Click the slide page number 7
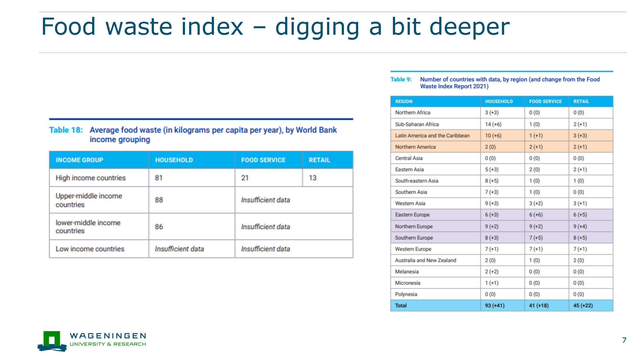The image size is (644, 362). click(624, 340)
